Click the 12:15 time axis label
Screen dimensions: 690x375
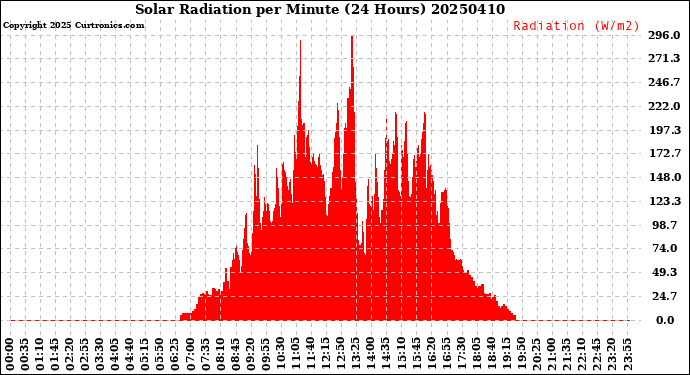click(x=326, y=355)
